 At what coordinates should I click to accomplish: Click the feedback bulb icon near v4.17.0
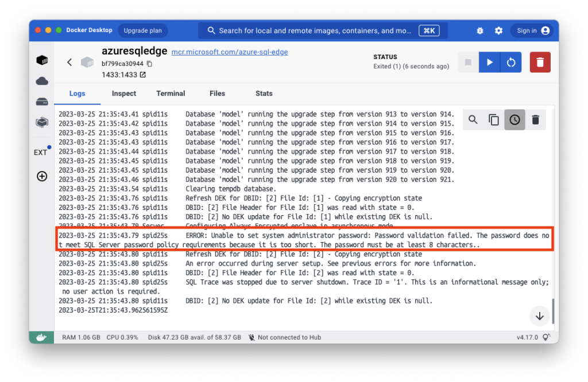coord(547,337)
